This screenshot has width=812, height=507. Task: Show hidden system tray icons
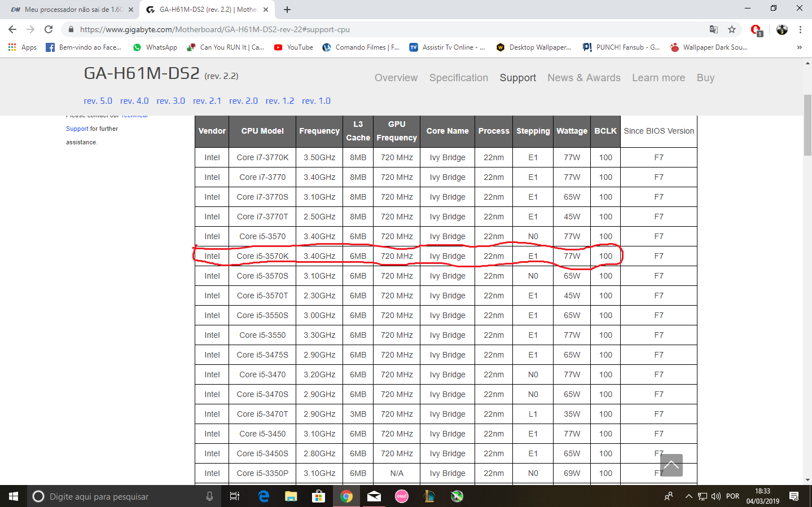pos(688,496)
